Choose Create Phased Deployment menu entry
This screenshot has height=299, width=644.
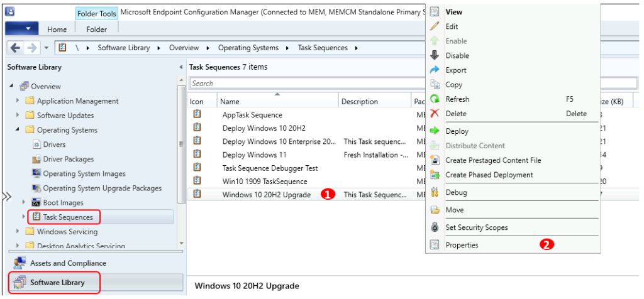[x=489, y=175]
